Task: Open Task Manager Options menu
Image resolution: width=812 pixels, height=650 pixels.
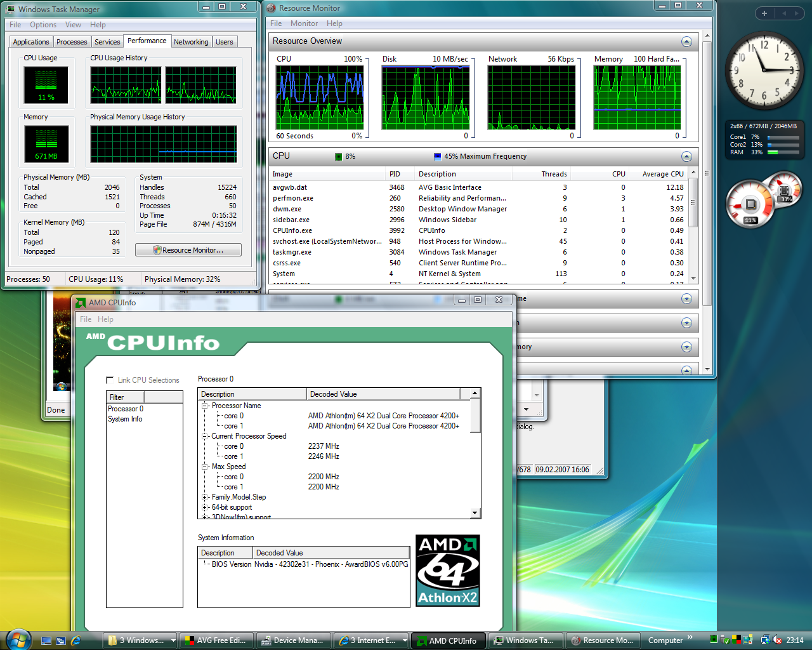Action: pyautogui.click(x=43, y=25)
